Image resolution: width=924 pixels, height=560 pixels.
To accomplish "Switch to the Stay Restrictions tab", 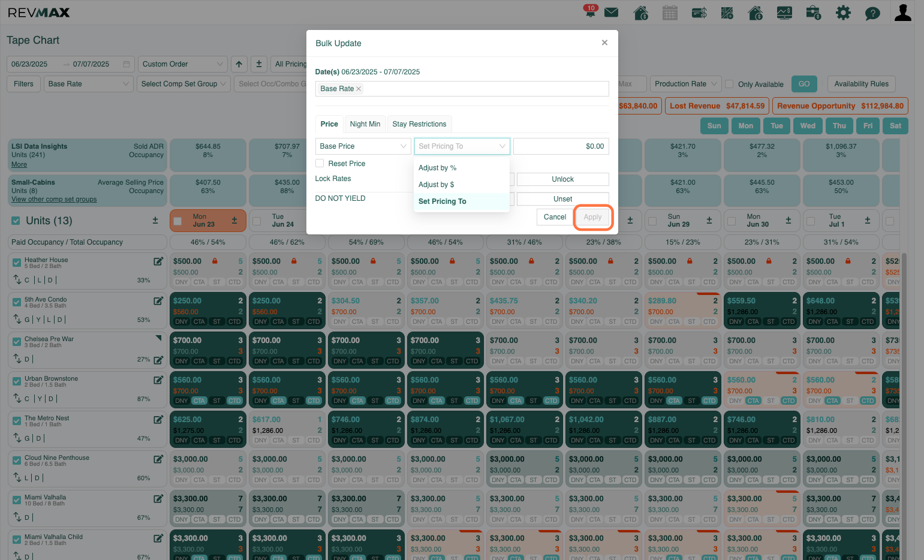I will (x=419, y=124).
